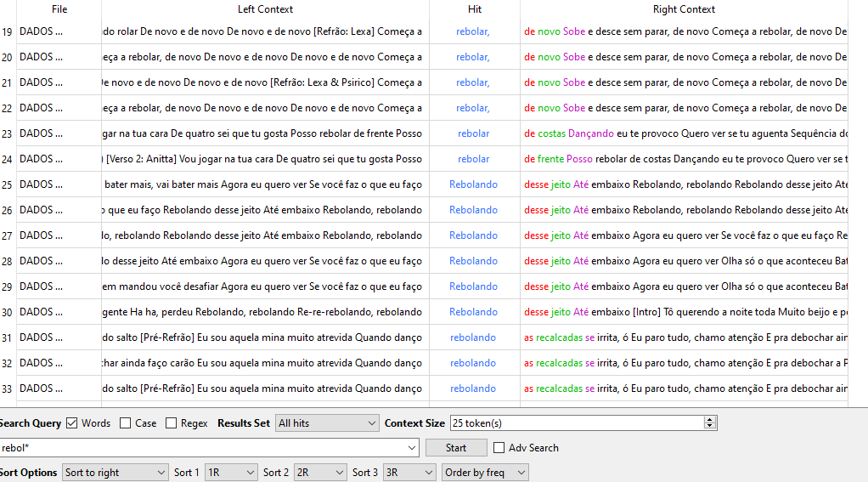Increase context size with up arrow

point(710,419)
